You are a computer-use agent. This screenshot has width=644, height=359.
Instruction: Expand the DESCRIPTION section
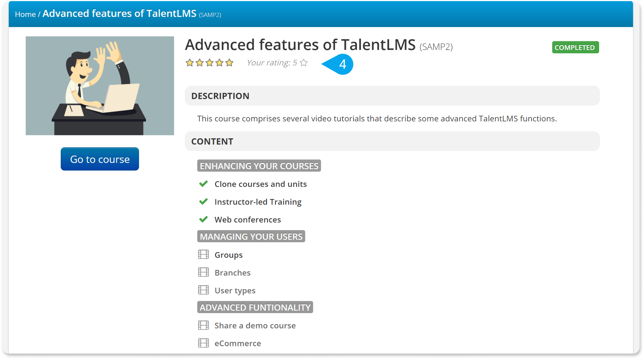pyautogui.click(x=220, y=96)
